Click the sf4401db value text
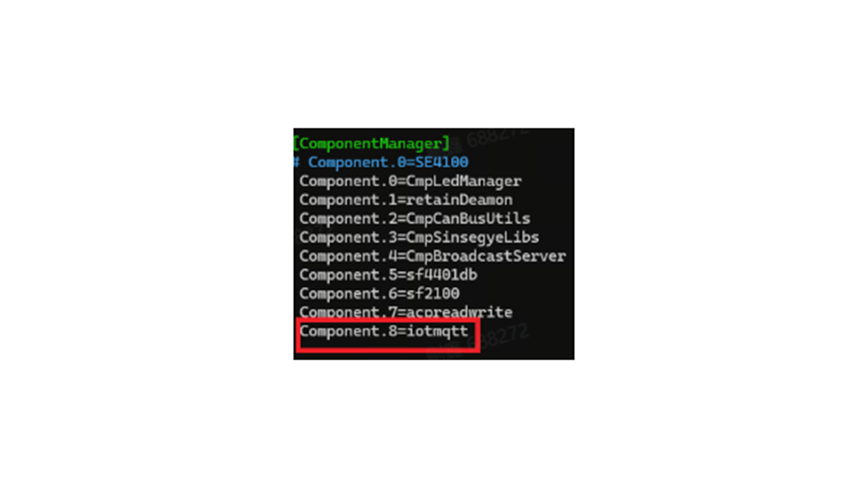The image size is (868, 488). (x=442, y=275)
